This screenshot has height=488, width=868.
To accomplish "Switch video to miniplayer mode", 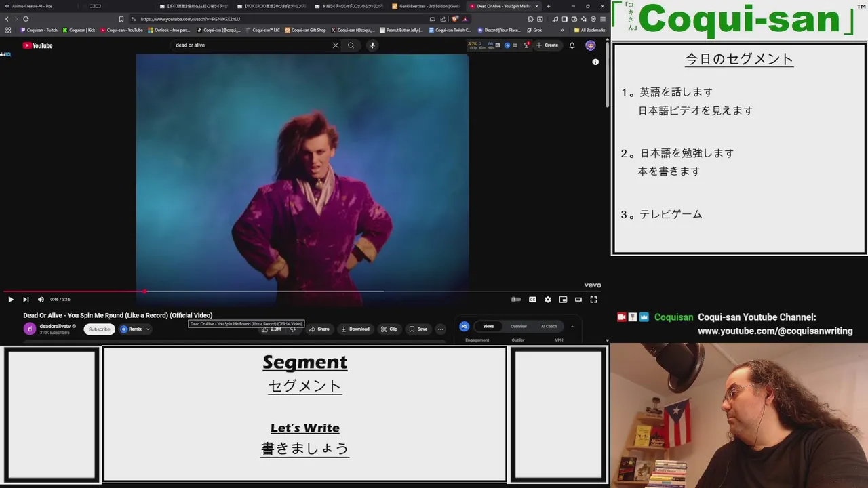I will coord(563,299).
